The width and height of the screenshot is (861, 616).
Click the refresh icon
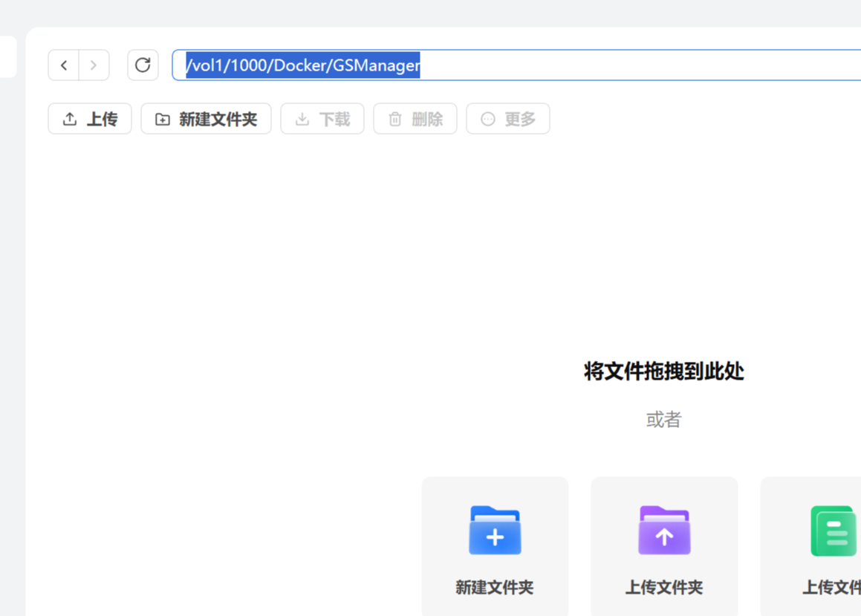[x=143, y=65]
